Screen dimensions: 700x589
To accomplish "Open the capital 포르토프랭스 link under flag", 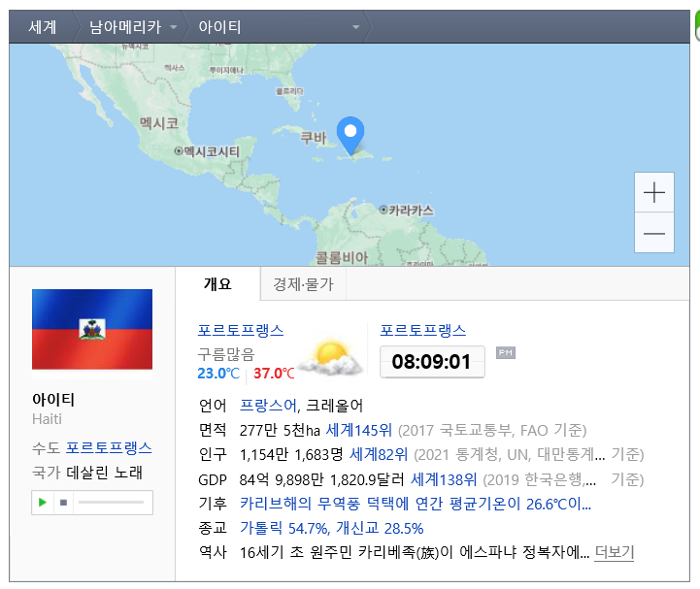I will (109, 447).
